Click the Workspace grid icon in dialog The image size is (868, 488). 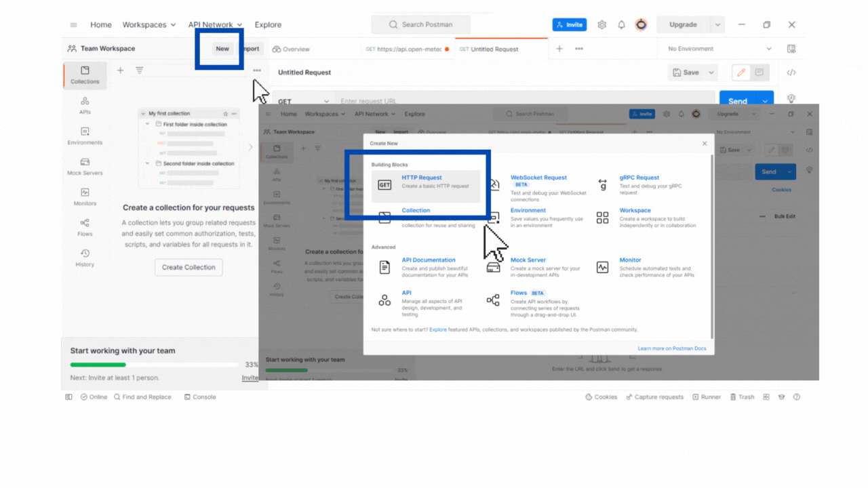[x=602, y=218]
